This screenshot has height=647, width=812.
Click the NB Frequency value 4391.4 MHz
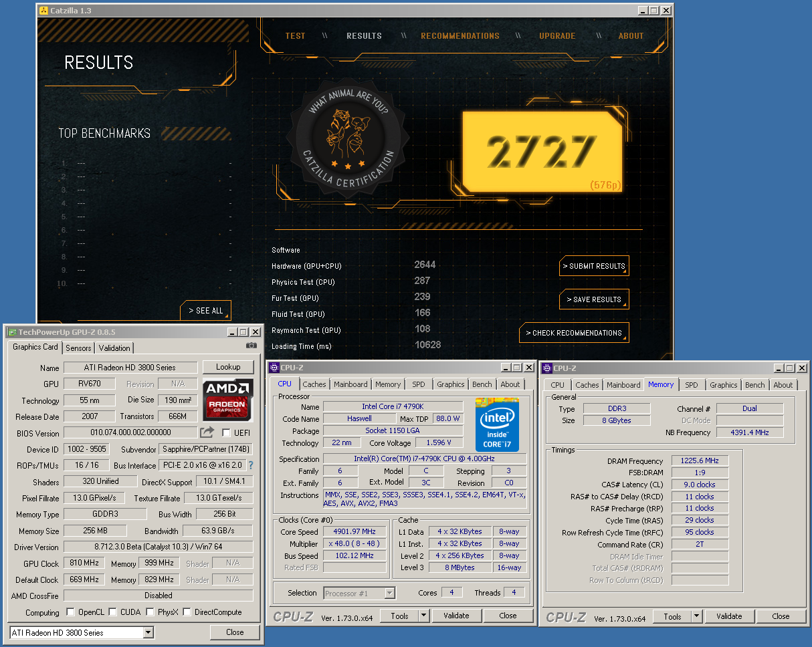(x=750, y=432)
